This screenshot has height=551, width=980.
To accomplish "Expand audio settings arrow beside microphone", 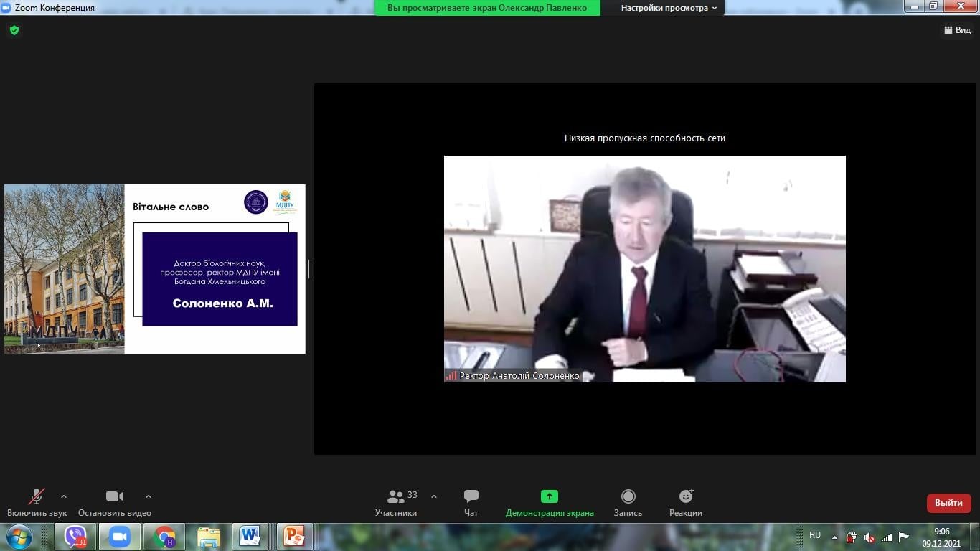I will click(x=64, y=496).
